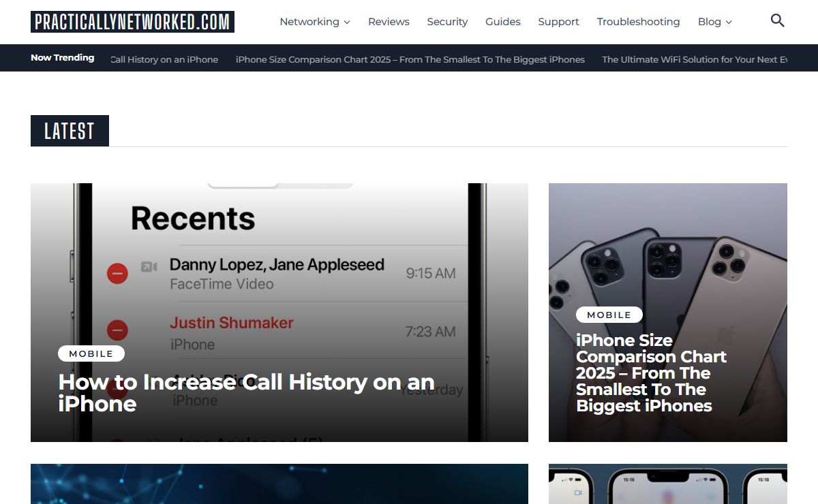This screenshot has height=504, width=818.
Task: Click trending Call History on an iPhone link
Action: [164, 59]
